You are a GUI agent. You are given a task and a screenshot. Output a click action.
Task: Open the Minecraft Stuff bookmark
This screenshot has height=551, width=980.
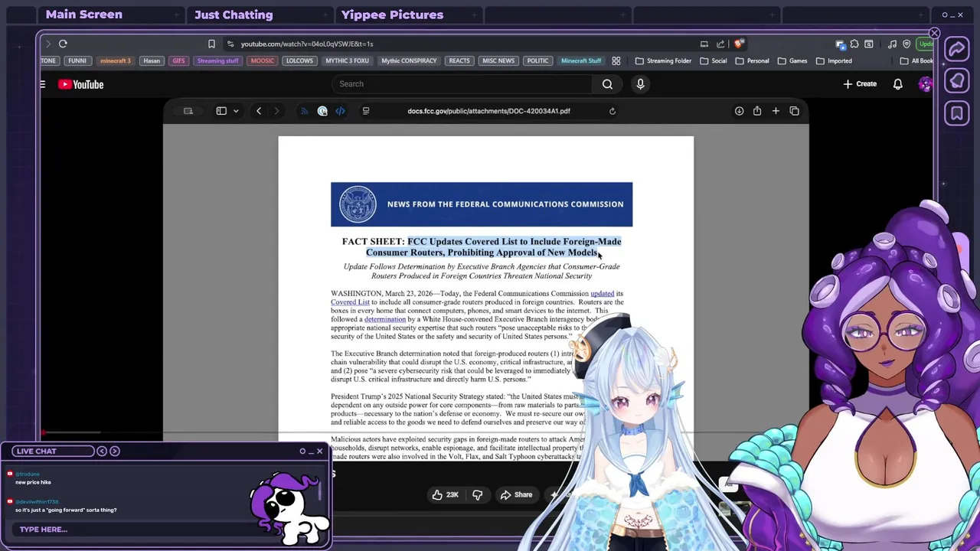click(581, 60)
